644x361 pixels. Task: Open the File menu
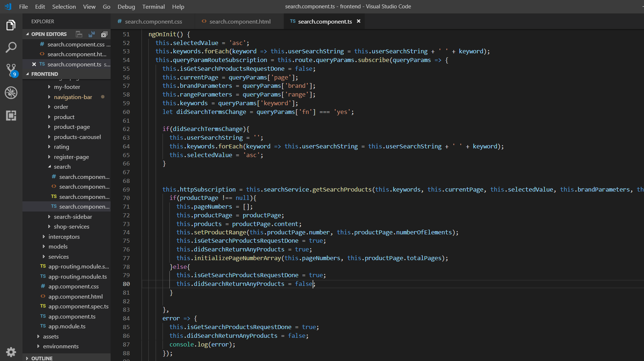[x=24, y=7]
